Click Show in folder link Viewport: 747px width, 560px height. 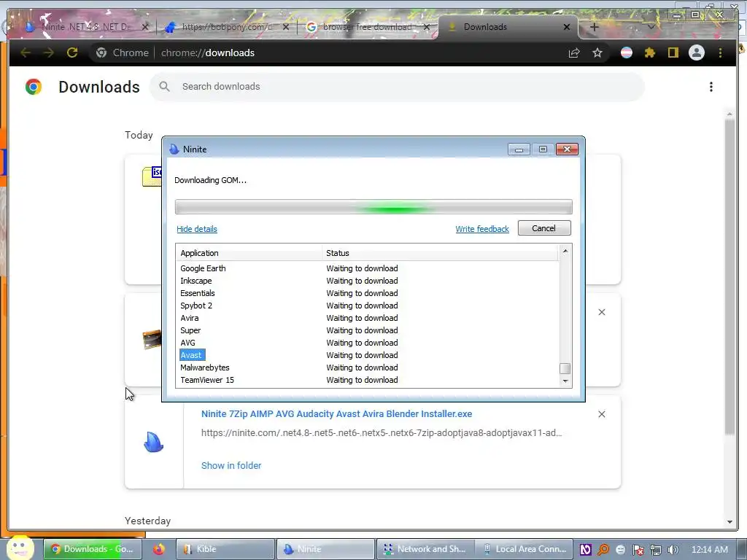coord(231,466)
